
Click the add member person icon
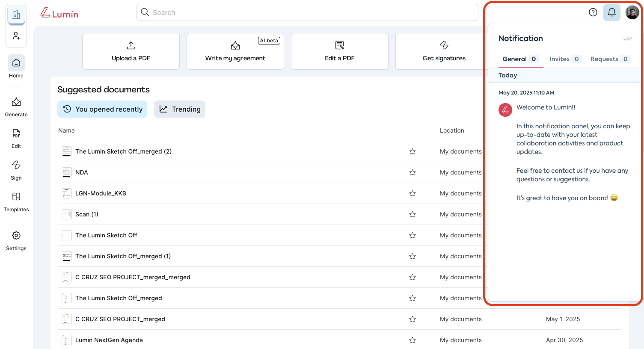tap(16, 36)
